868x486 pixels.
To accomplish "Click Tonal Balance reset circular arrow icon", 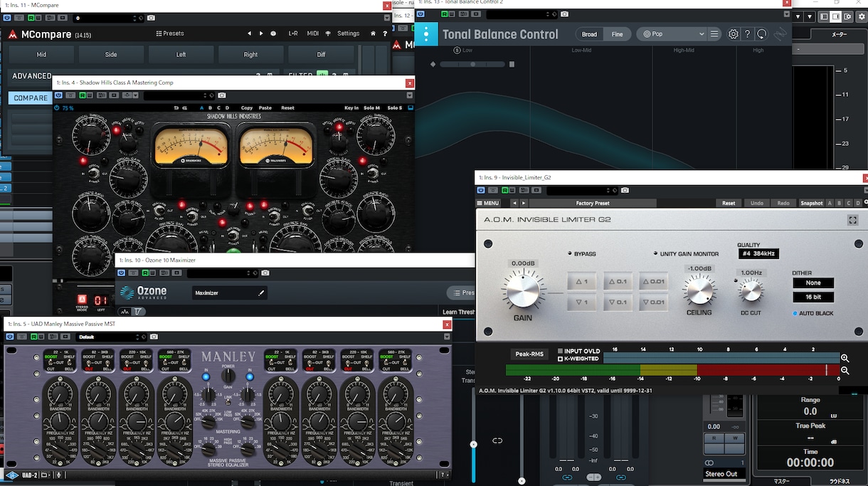I will click(x=762, y=34).
